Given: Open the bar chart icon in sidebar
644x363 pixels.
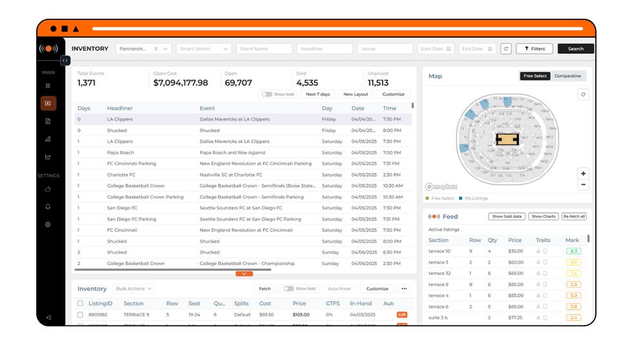Looking at the screenshot, I should pos(48,139).
